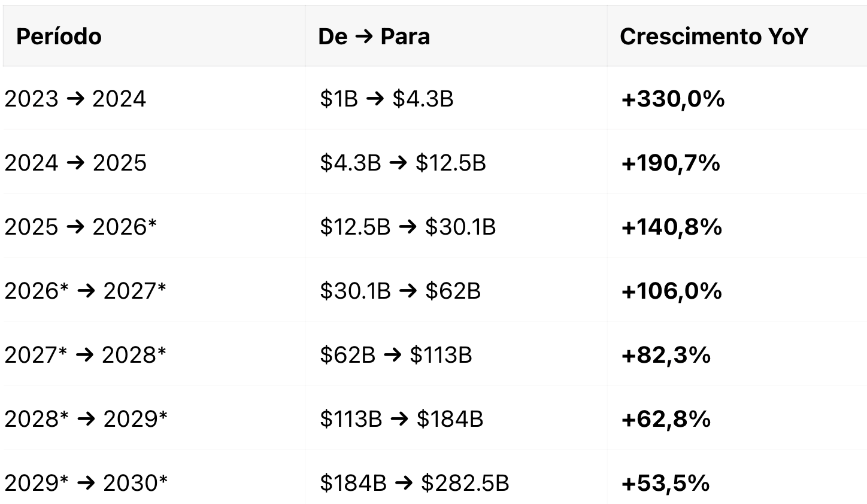This screenshot has height=504, width=867.
Task: Click the +140,8% growth value
Action: [672, 227]
